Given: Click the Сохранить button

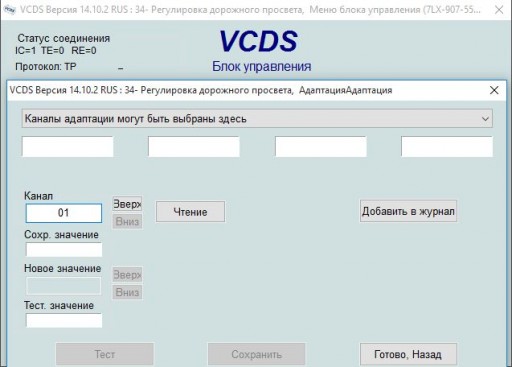Looking at the screenshot, I should [x=257, y=354].
